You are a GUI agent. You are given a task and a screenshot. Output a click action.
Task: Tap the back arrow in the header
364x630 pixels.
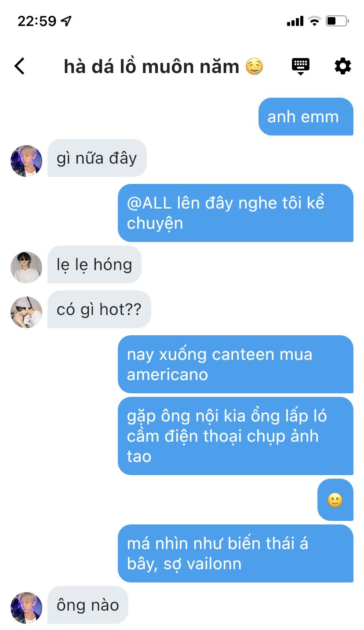pyautogui.click(x=20, y=66)
